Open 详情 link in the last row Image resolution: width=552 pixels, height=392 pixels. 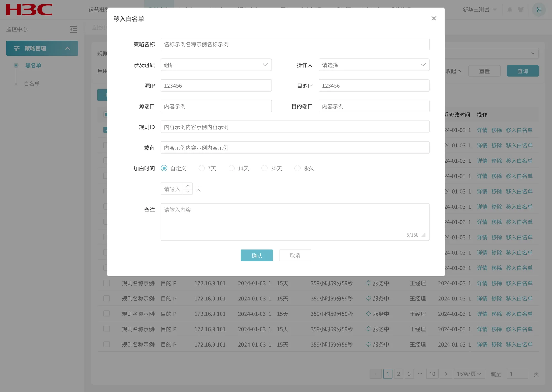482,344
